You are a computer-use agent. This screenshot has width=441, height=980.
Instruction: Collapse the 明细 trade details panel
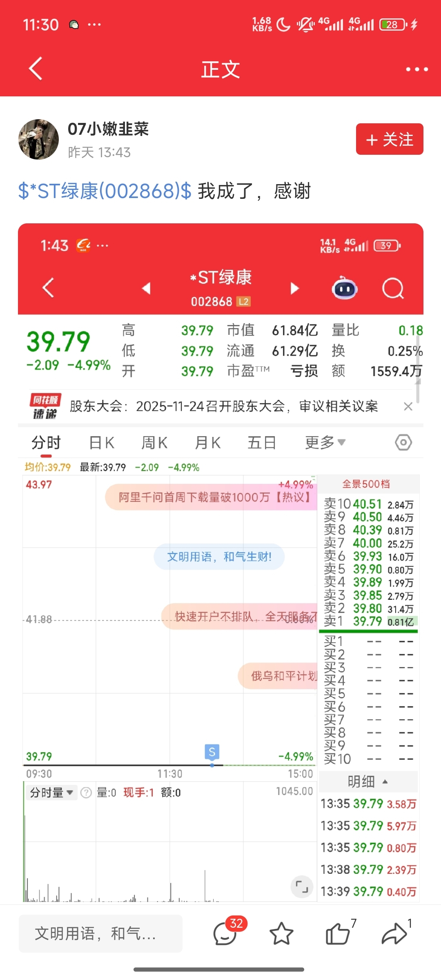click(368, 782)
